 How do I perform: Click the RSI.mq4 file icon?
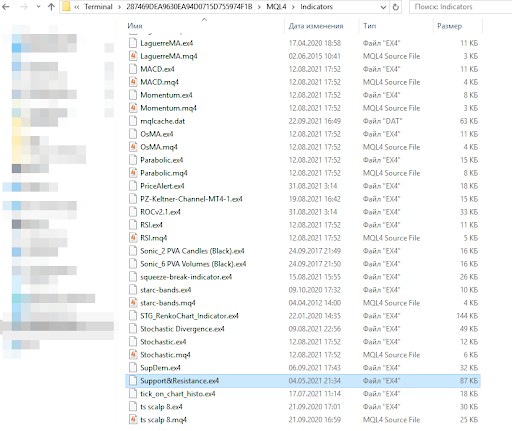pyautogui.click(x=133, y=238)
